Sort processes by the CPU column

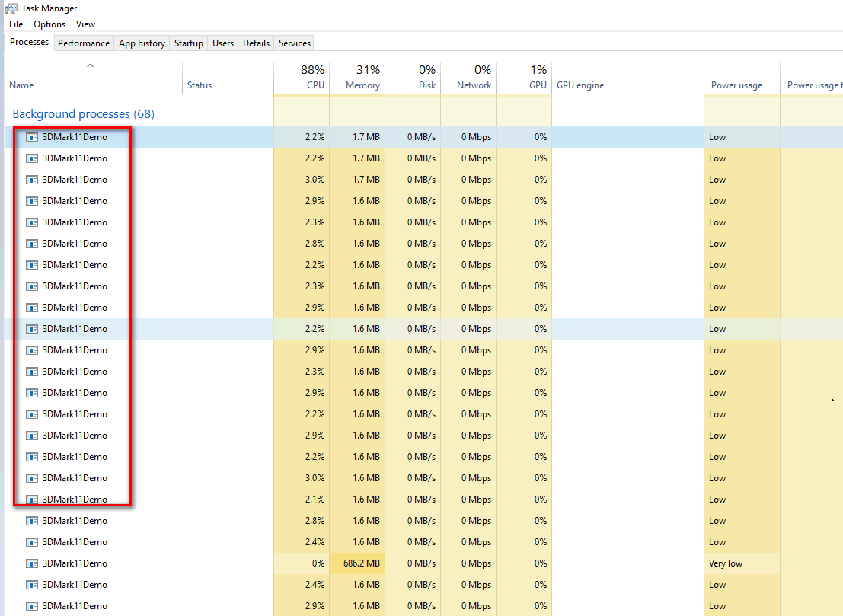(302, 78)
